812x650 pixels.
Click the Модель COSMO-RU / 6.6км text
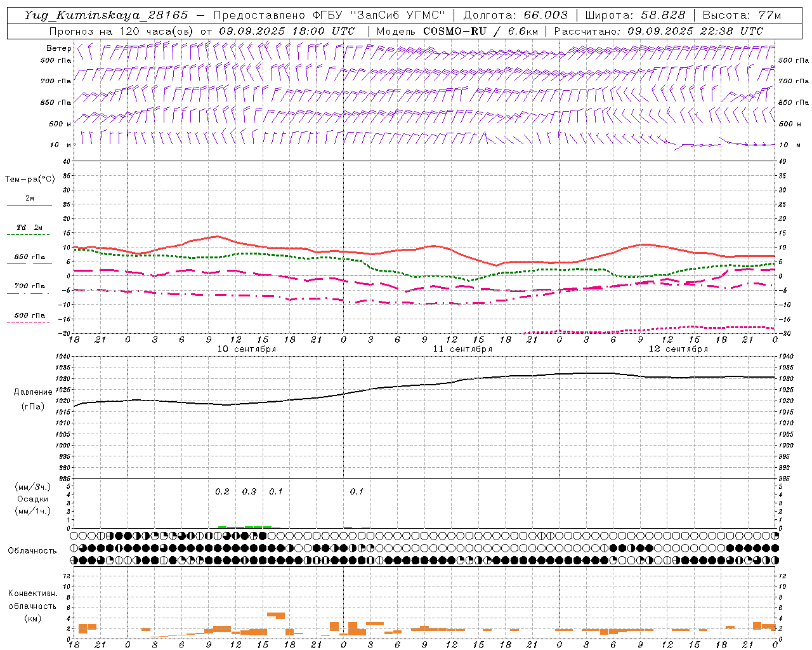coord(457,31)
